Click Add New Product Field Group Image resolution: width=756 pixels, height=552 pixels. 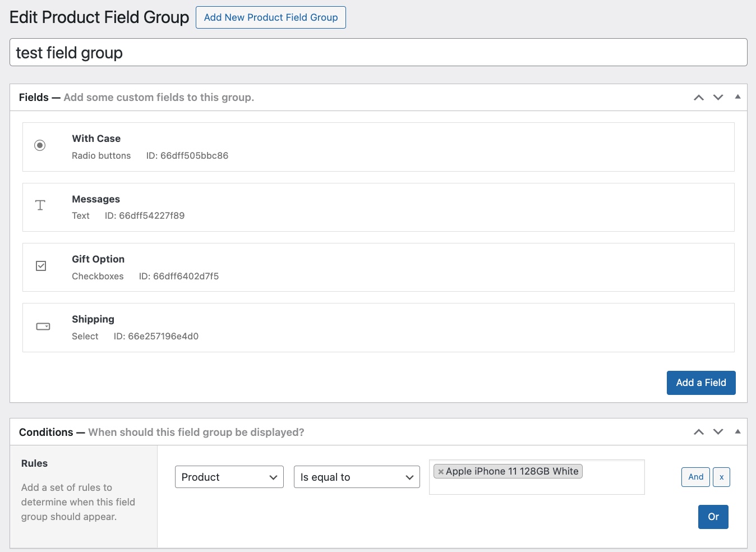click(270, 17)
